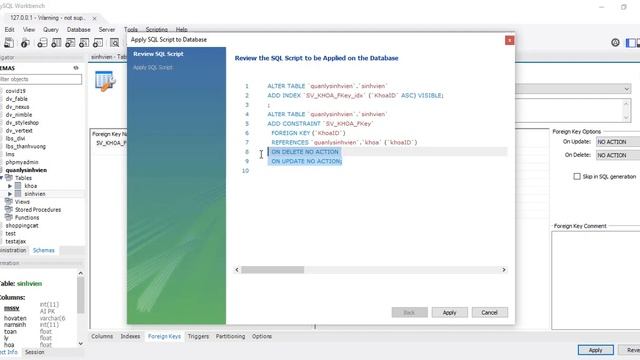The image size is (640, 360).
Task: Open the View menu
Action: [29, 29]
